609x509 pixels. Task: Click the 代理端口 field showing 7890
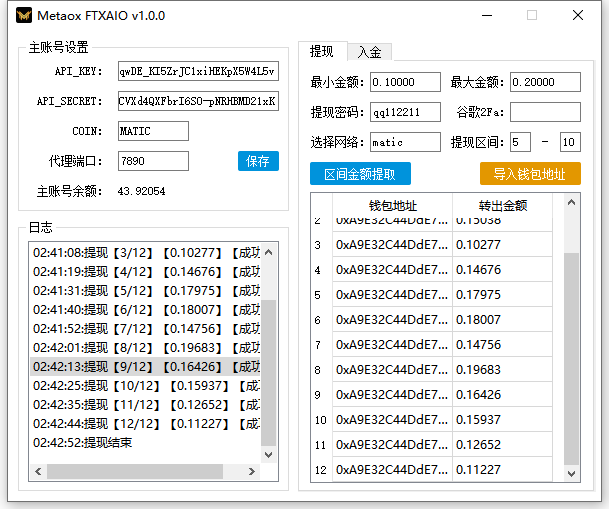[152, 161]
